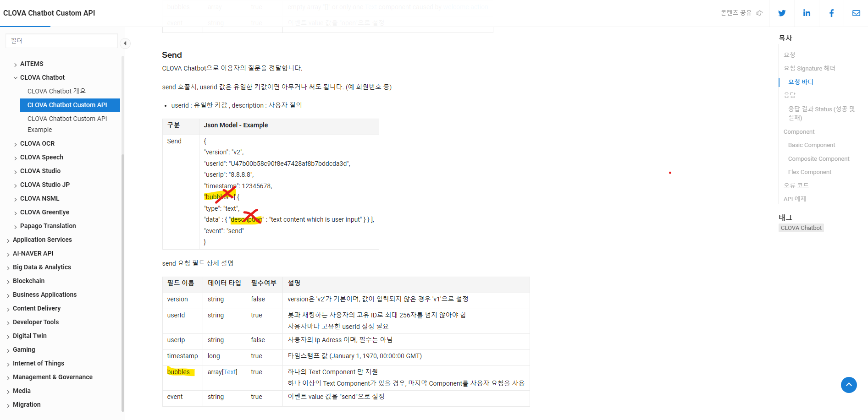Open CLOVA Chatbot Custom API Example page
Viewport: 868px width, 420px height.
click(67, 124)
